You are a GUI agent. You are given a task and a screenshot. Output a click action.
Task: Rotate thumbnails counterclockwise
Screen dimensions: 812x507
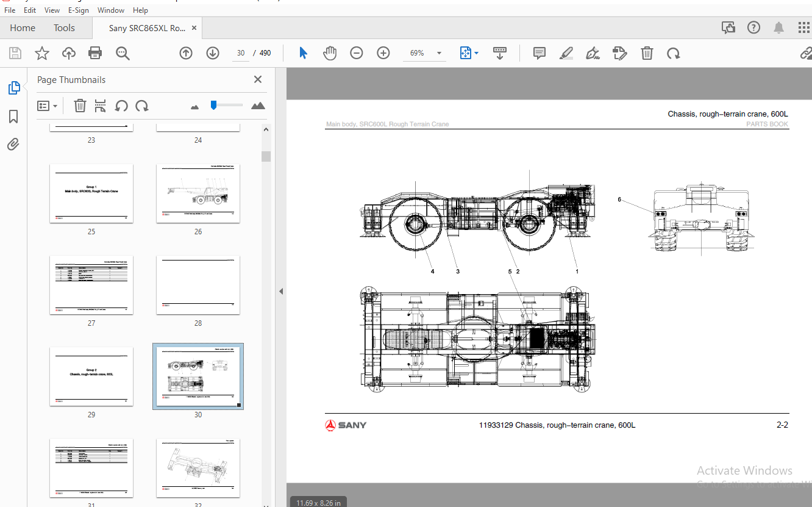click(121, 106)
